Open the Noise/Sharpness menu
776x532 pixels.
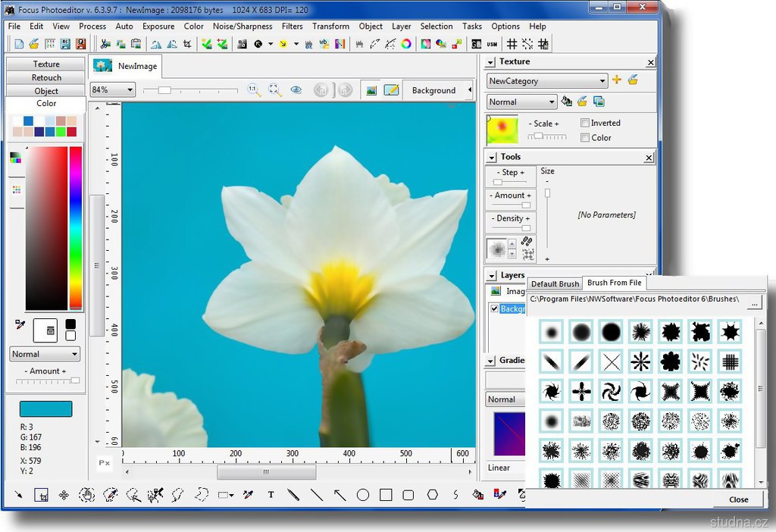(x=242, y=26)
